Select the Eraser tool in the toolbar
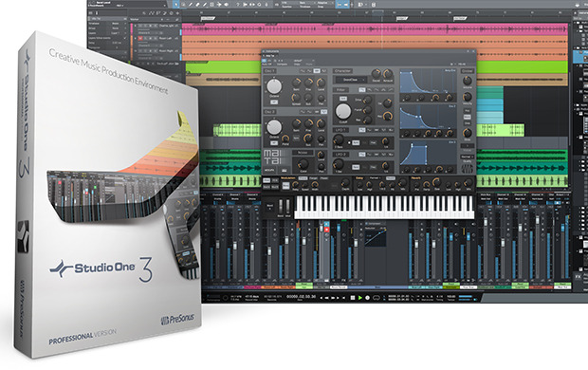Image resolution: width=588 pixels, height=370 pixels. click(197, 5)
